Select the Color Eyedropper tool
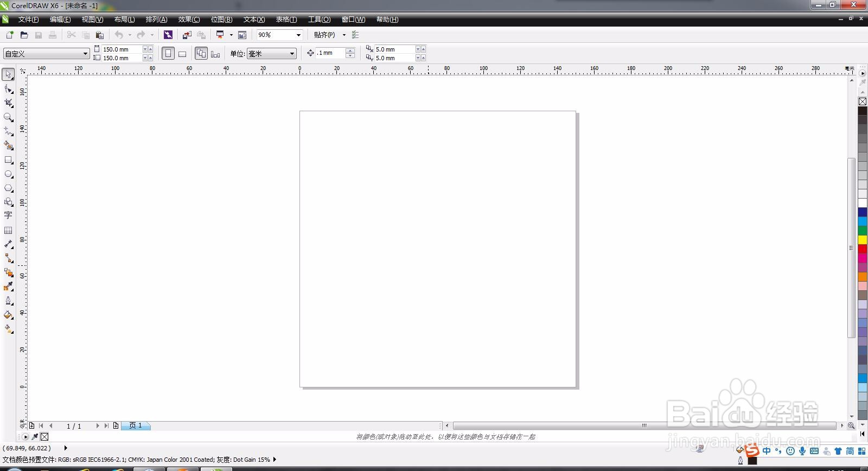 pyautogui.click(x=8, y=287)
